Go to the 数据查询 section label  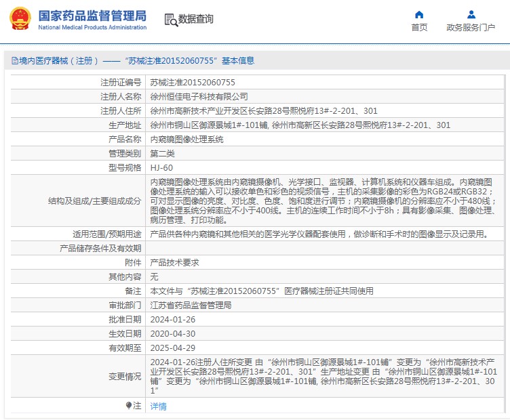195,20
